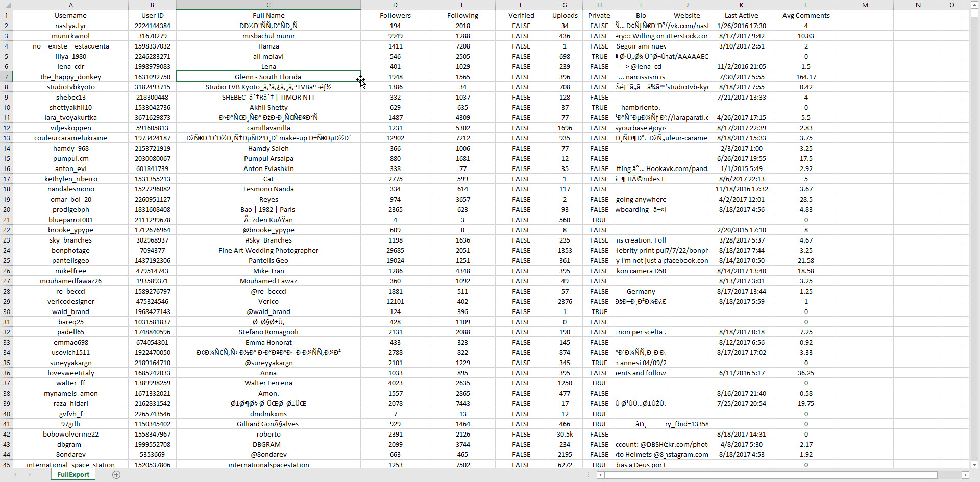Select the Username header cell
The height and width of the screenshot is (482, 980).
[70, 15]
